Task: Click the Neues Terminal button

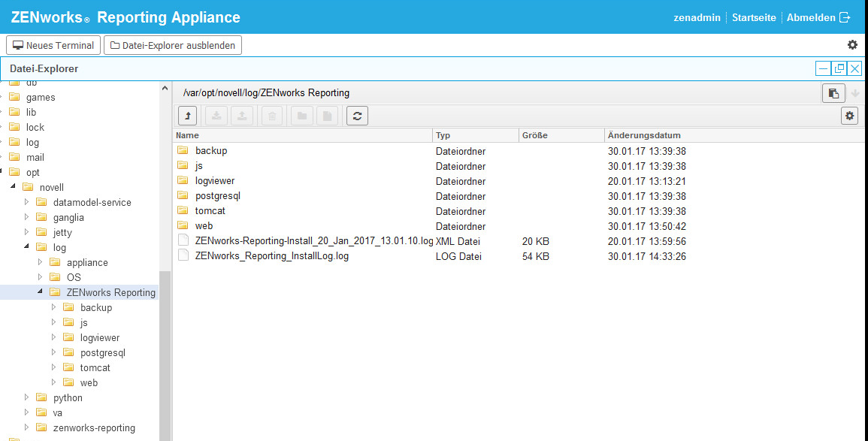Action: tap(53, 45)
